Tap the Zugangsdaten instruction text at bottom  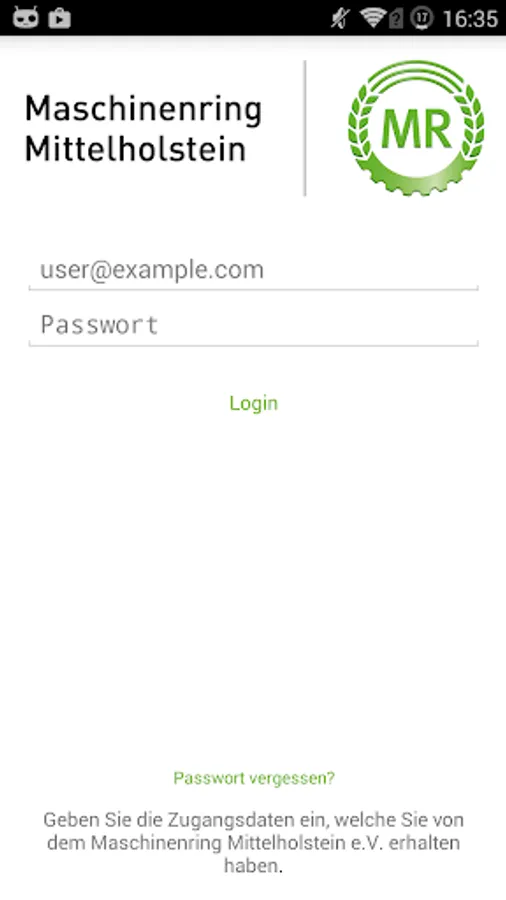point(254,843)
